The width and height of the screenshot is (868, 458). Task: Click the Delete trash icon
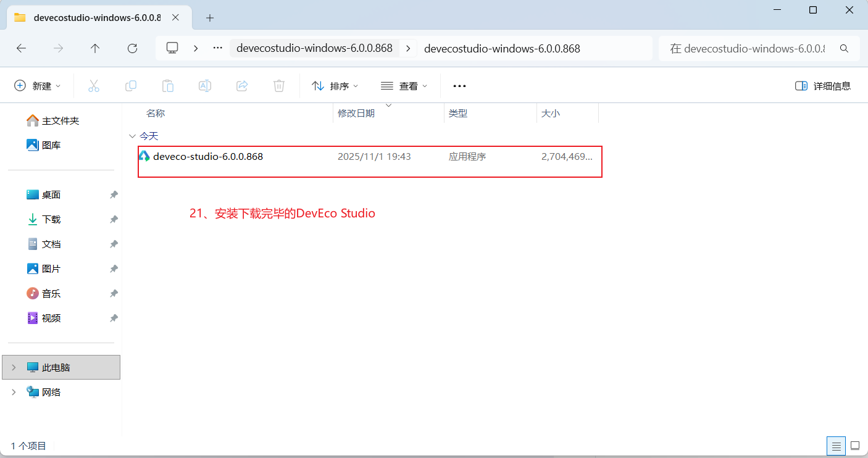(279, 86)
